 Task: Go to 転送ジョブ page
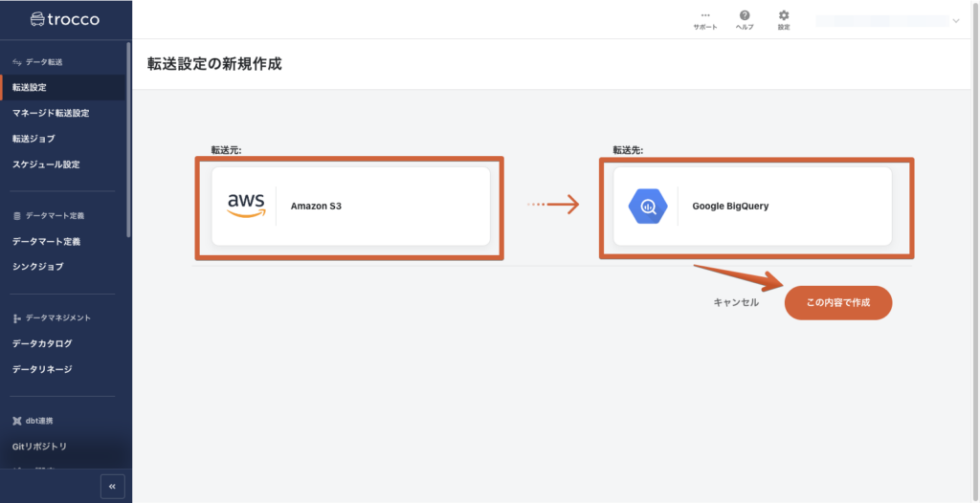(x=33, y=139)
